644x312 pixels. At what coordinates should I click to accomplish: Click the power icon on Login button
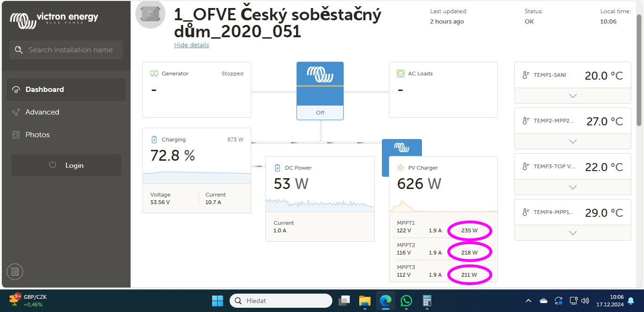[x=53, y=165]
